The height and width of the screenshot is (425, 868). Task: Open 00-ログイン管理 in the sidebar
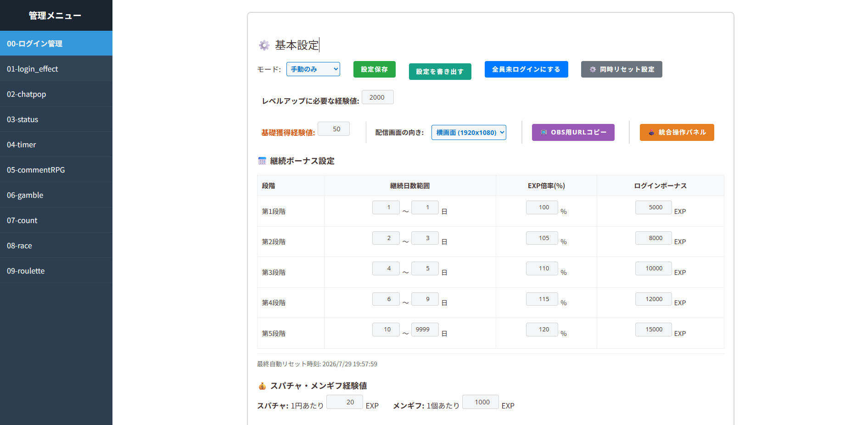pos(56,44)
